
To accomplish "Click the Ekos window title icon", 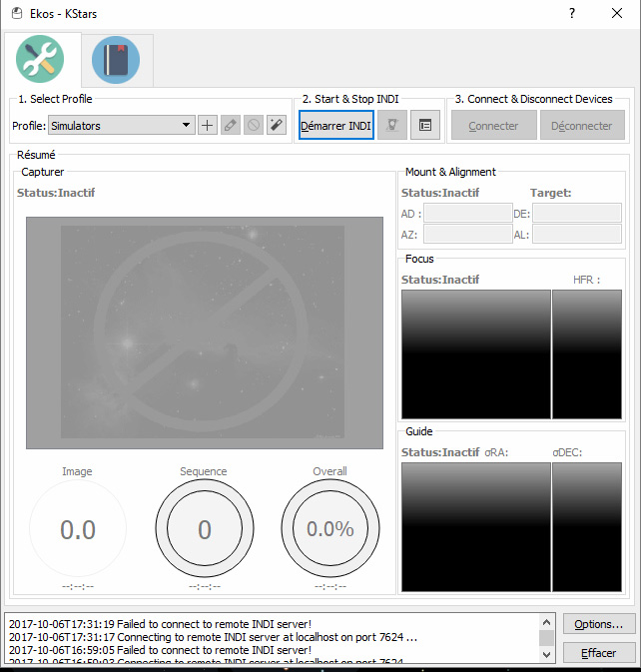I will pyautogui.click(x=17, y=14).
